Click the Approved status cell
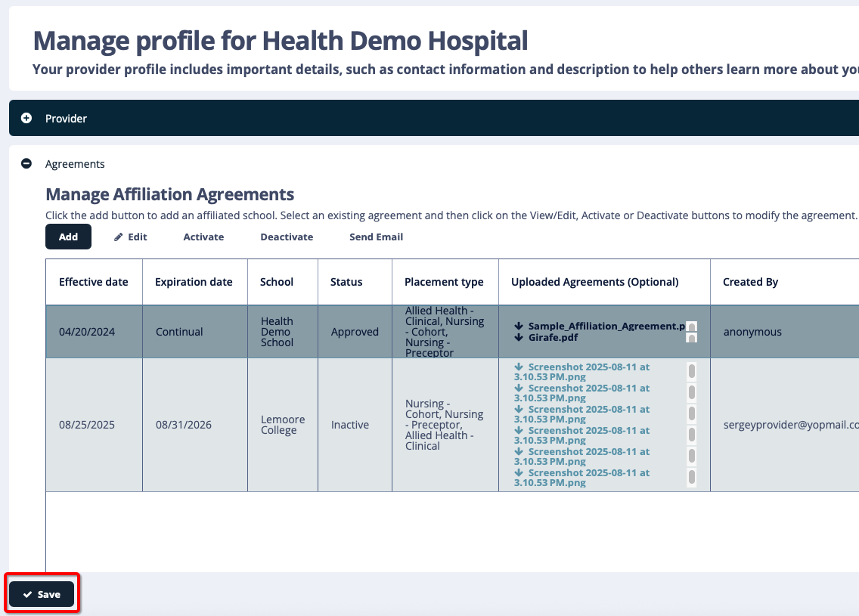 355,332
